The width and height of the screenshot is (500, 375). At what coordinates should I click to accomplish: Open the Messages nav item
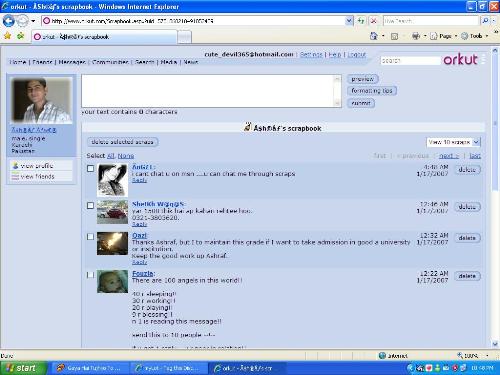coord(72,62)
